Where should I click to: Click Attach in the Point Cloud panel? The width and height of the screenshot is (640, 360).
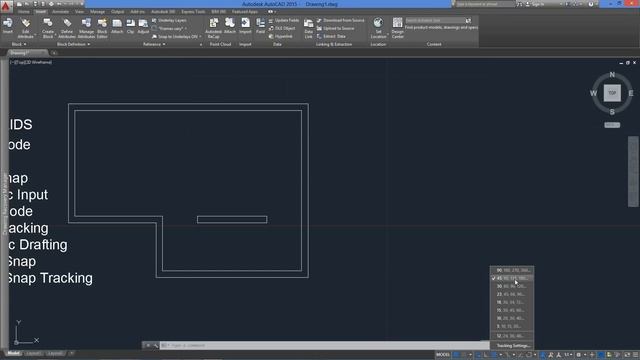[x=230, y=25]
